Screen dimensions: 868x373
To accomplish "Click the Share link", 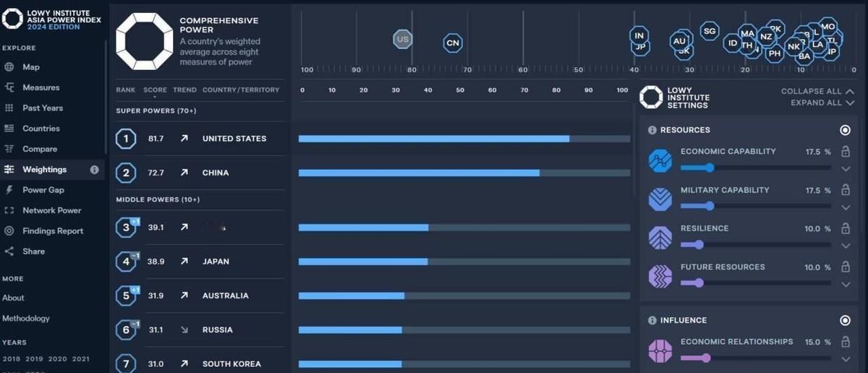I will (x=33, y=252).
